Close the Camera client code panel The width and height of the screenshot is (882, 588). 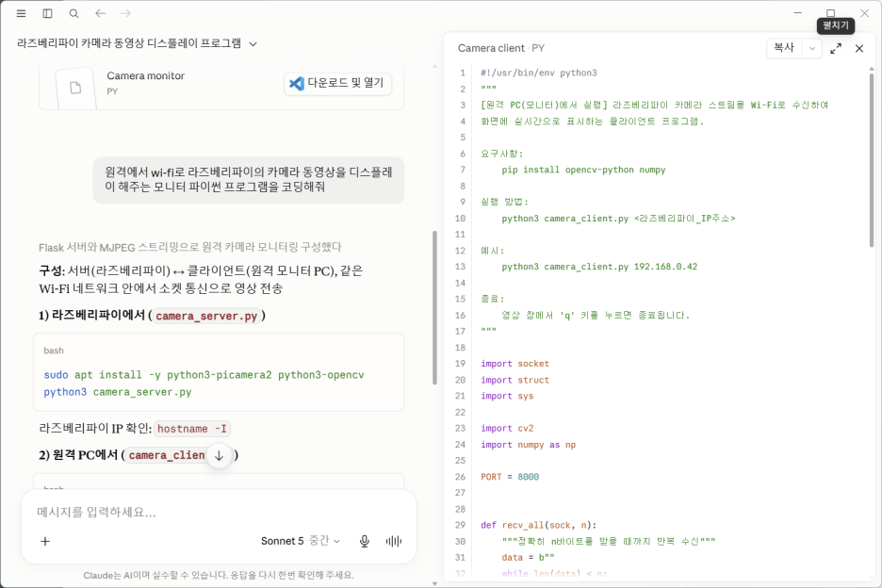pos(859,48)
